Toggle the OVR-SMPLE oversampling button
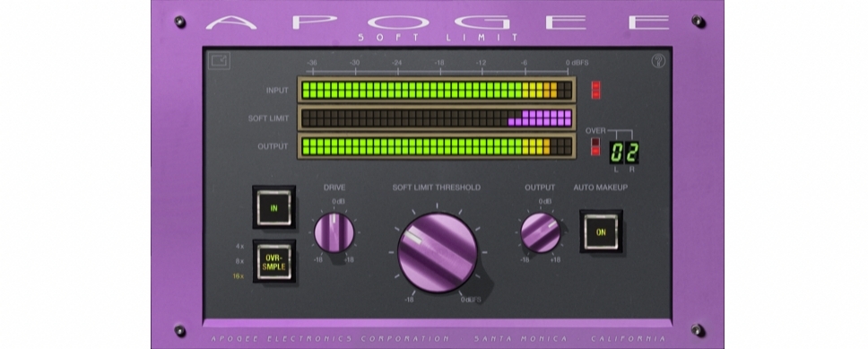The image size is (868, 349). (x=274, y=261)
